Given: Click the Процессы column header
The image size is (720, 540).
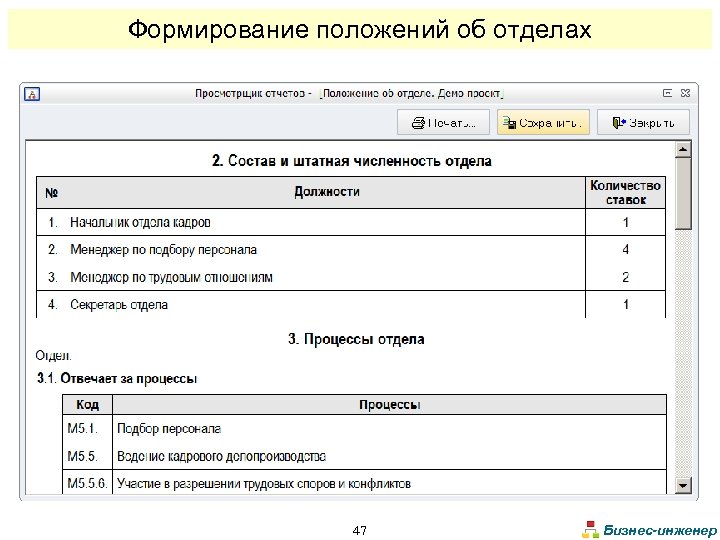Looking at the screenshot, I should point(389,405).
